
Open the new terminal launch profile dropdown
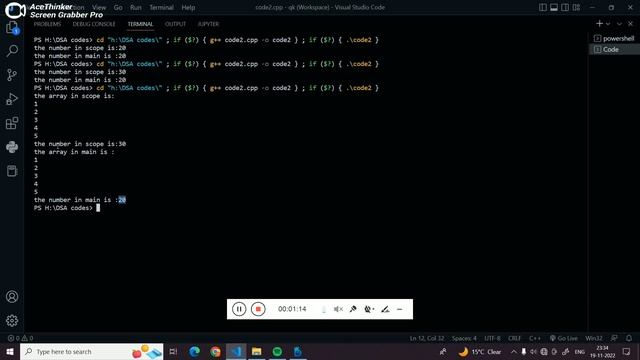tap(608, 24)
